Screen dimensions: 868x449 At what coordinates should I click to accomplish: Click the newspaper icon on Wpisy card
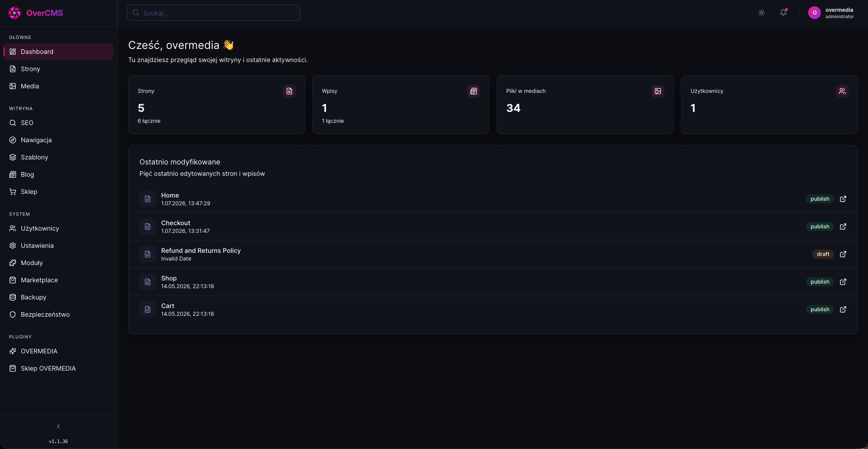[x=474, y=91]
